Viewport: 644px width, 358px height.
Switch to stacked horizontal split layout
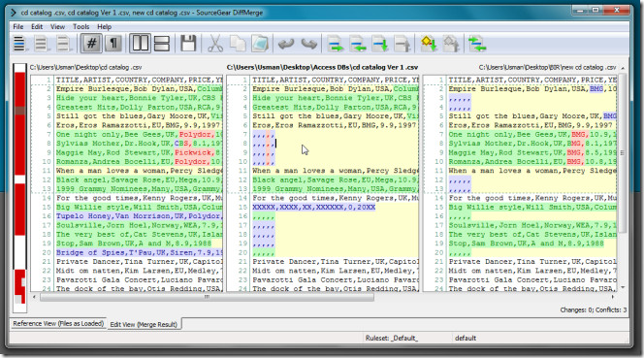(162, 44)
